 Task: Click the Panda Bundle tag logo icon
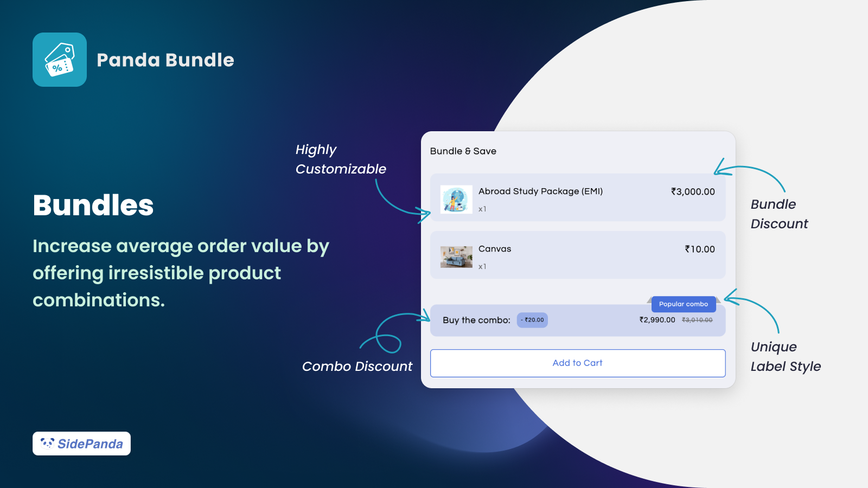60,60
